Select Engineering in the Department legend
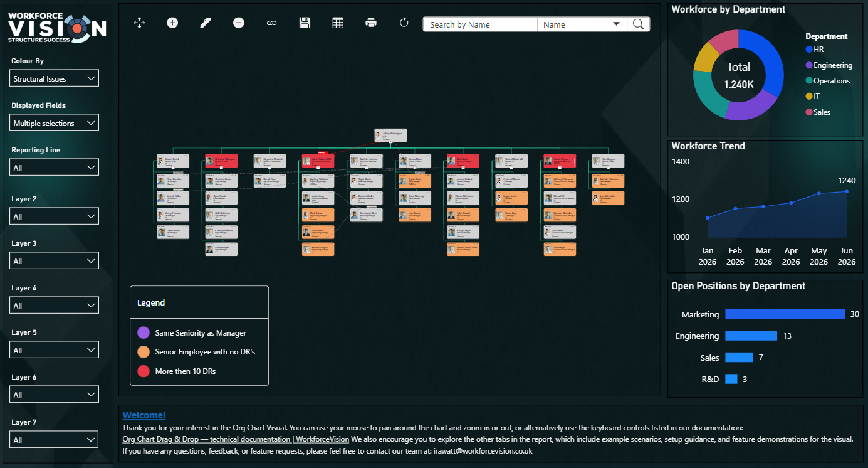Screen dimensions: 868x468 pos(829,65)
